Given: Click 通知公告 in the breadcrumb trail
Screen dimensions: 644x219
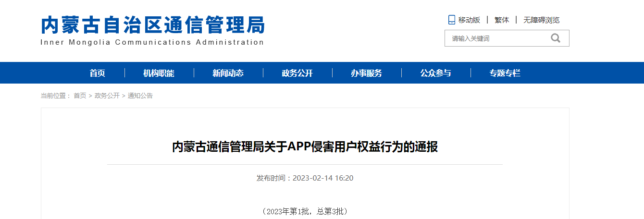Looking at the screenshot, I should pyautogui.click(x=140, y=96).
